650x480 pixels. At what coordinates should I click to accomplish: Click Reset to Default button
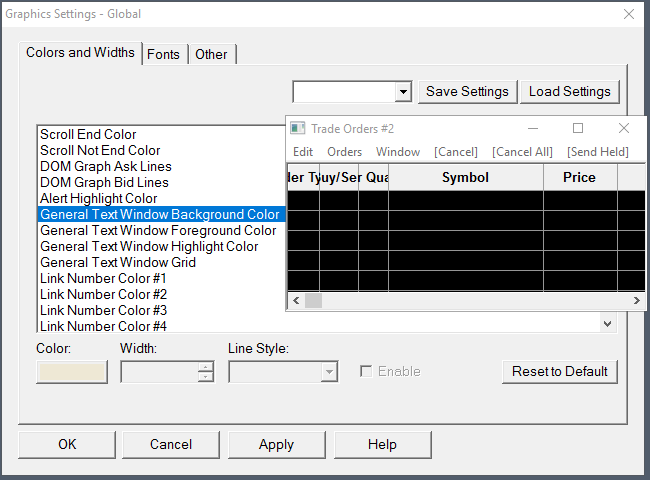(x=560, y=371)
